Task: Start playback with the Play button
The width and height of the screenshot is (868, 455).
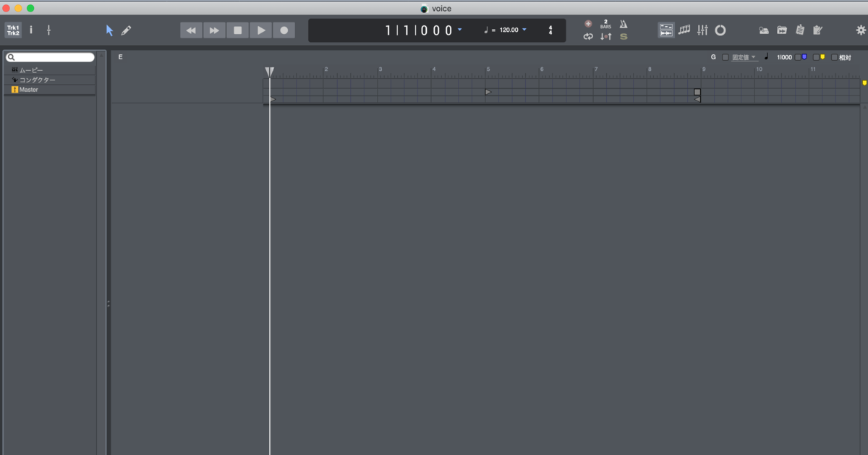Action: 260,30
